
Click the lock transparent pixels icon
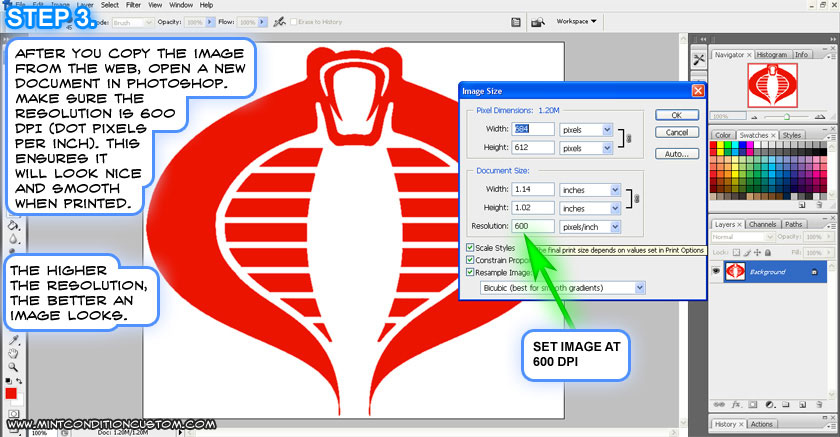point(737,252)
